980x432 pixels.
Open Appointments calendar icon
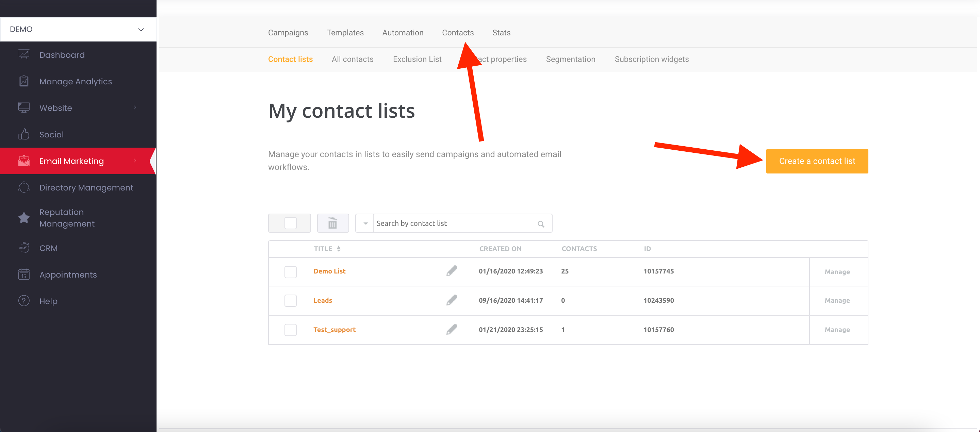24,275
